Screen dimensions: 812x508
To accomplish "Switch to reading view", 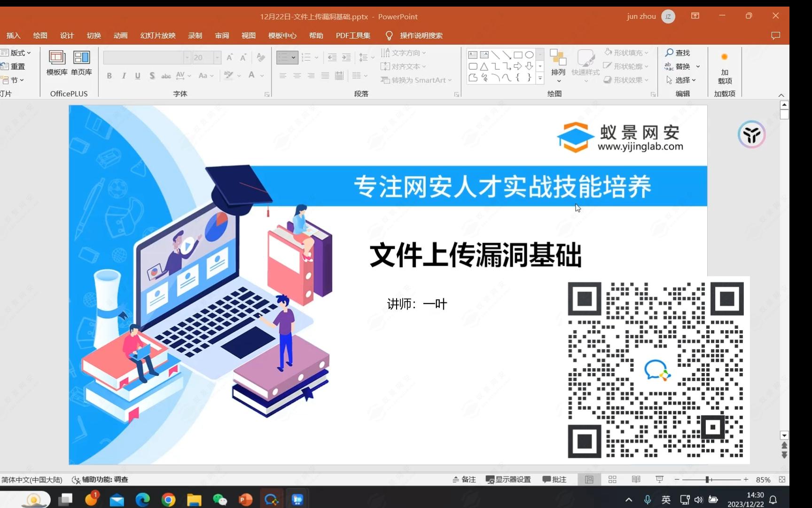I will [x=636, y=479].
